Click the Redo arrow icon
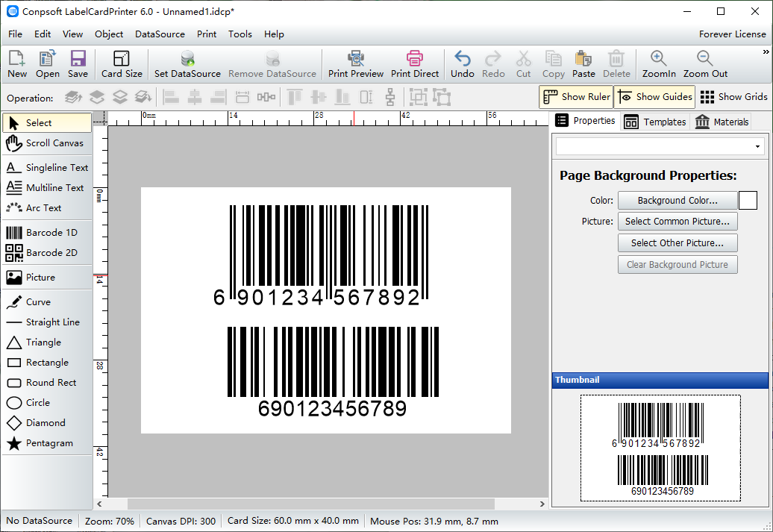Screen dimensions: 773x532 [493, 64]
